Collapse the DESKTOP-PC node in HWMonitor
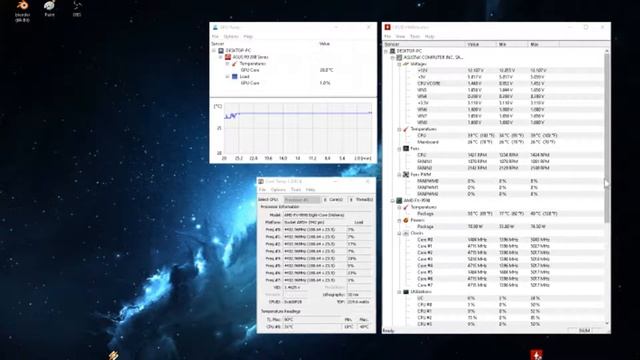640x360 pixels. (x=386, y=51)
